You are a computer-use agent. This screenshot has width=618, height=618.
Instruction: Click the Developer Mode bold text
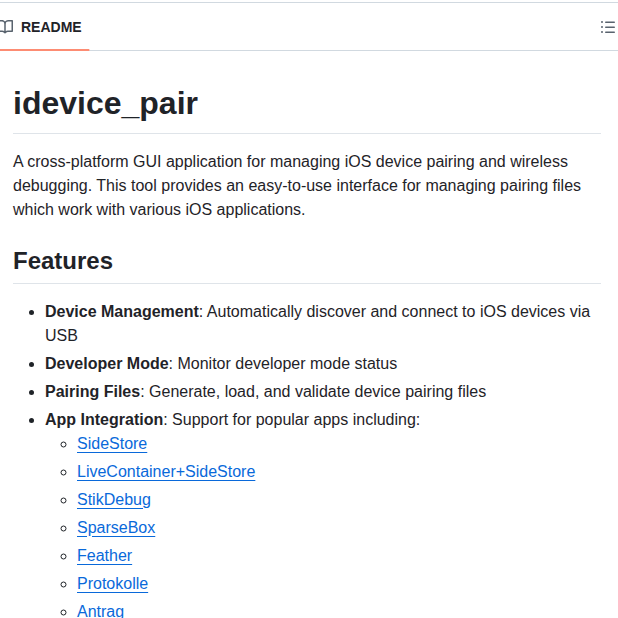click(x=107, y=364)
